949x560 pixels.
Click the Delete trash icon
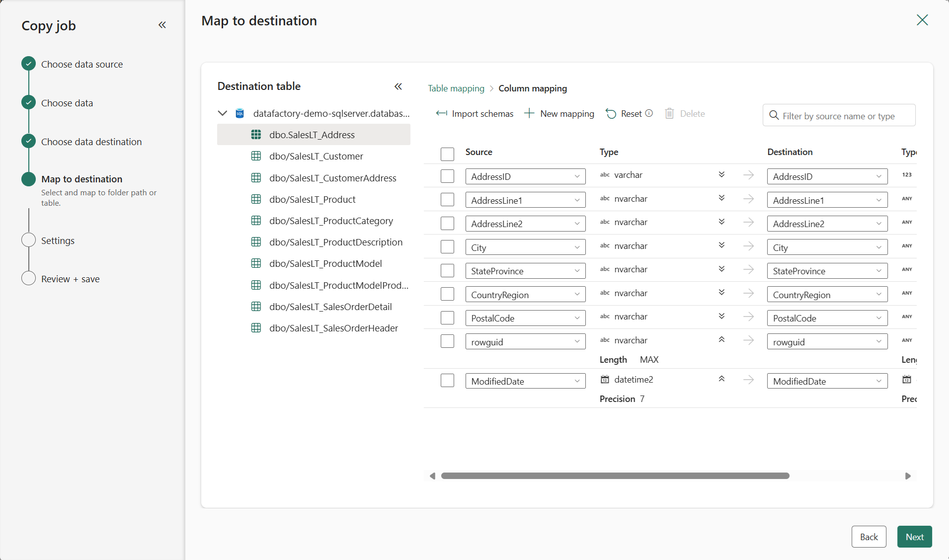pyautogui.click(x=669, y=114)
